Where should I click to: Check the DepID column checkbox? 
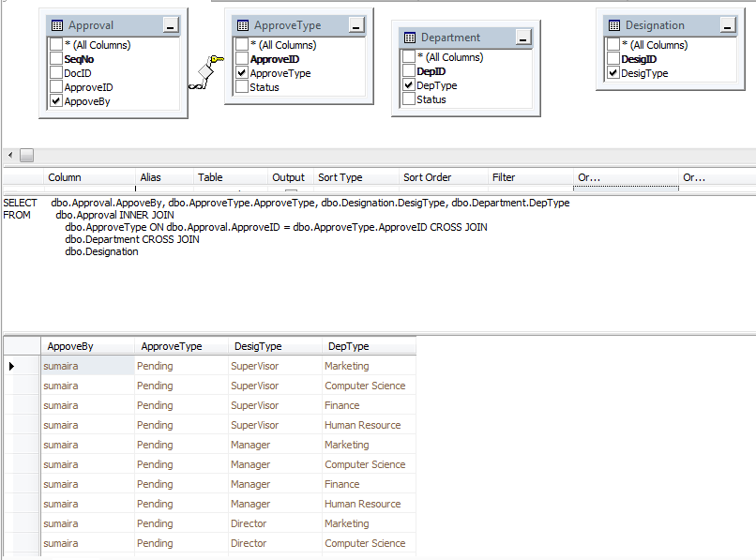tap(409, 71)
